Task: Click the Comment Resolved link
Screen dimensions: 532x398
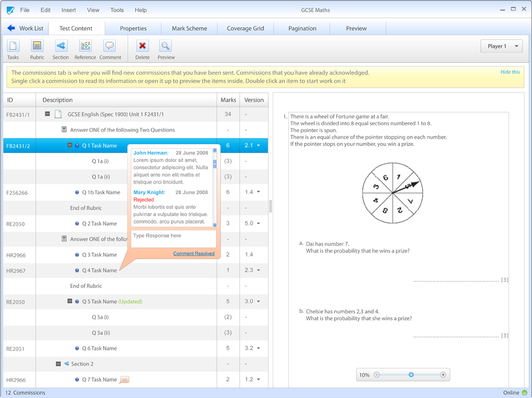Action: 194,254
